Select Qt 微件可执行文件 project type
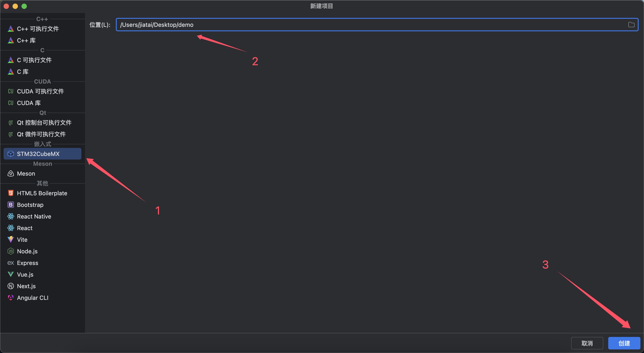The image size is (644, 353). [x=41, y=134]
